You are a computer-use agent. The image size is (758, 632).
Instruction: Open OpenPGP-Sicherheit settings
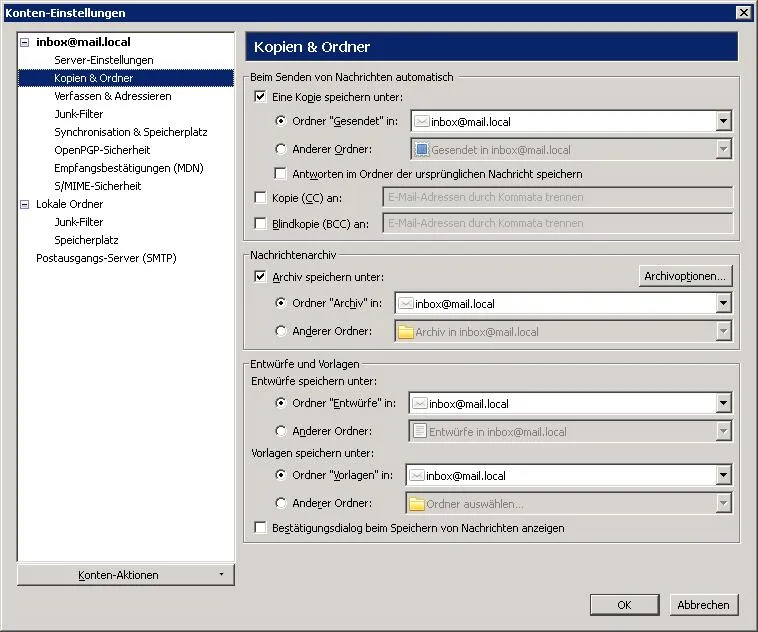click(x=102, y=150)
